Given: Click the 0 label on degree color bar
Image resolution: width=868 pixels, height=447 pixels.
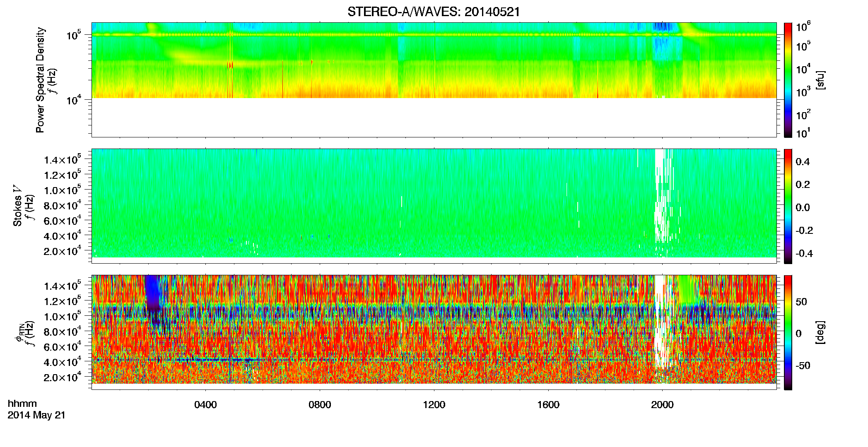Looking at the screenshot, I should pyautogui.click(x=798, y=334).
